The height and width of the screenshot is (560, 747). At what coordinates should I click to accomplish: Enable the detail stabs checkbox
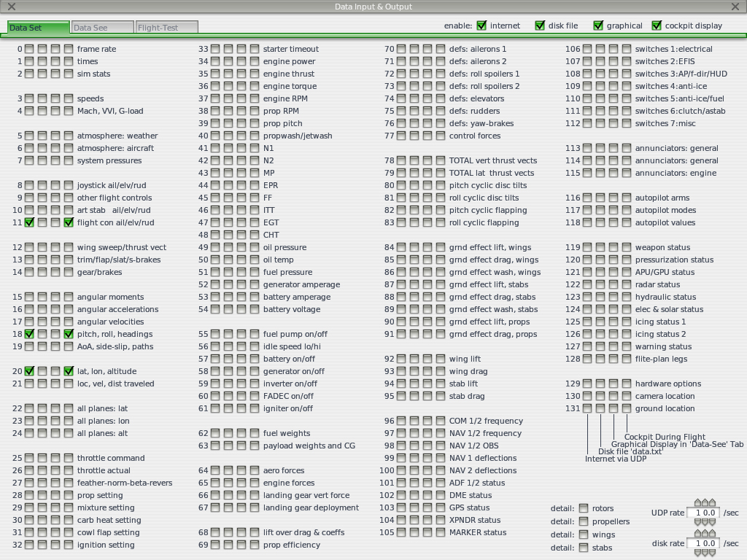584,548
